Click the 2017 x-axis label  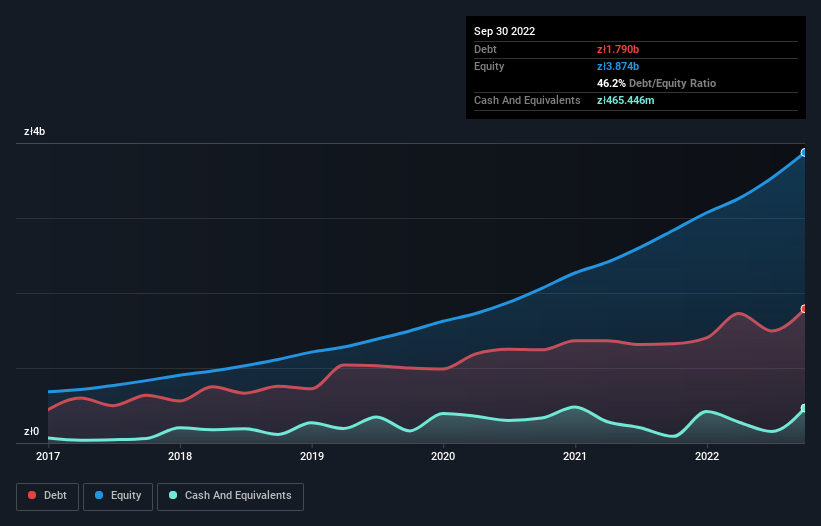click(x=48, y=456)
